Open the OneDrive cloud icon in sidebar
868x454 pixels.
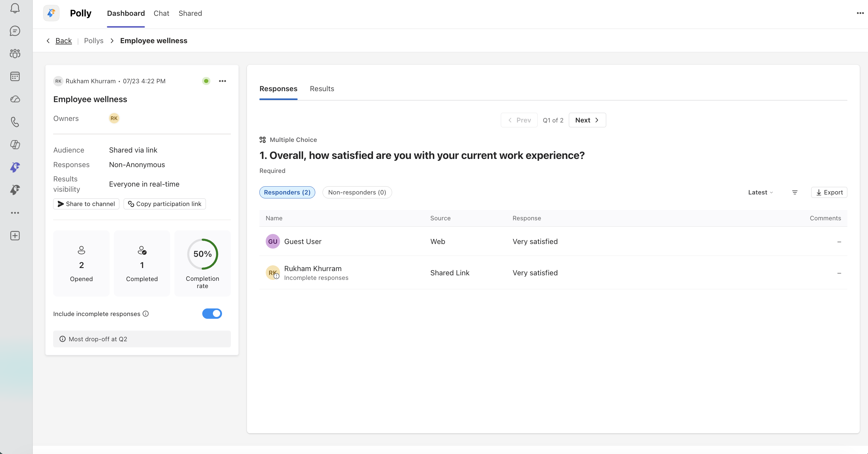pyautogui.click(x=15, y=99)
